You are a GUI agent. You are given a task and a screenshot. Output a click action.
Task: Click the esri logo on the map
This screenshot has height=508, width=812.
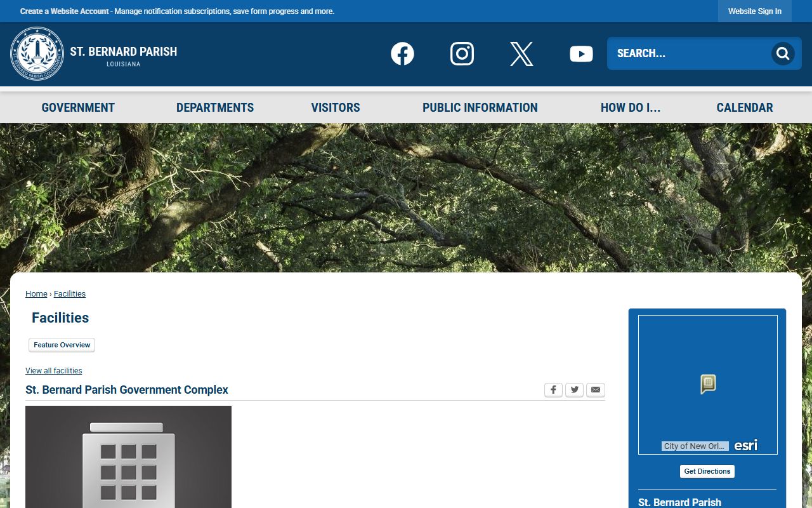[x=746, y=445]
